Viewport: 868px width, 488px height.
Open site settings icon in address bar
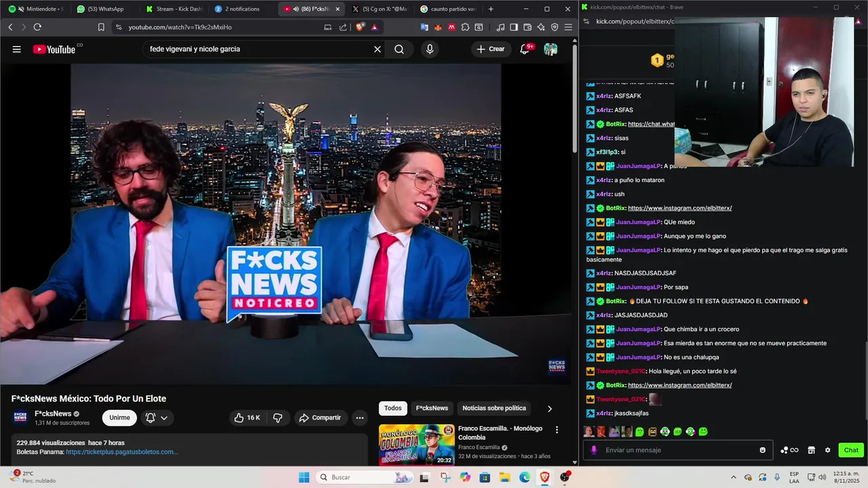[x=119, y=27]
